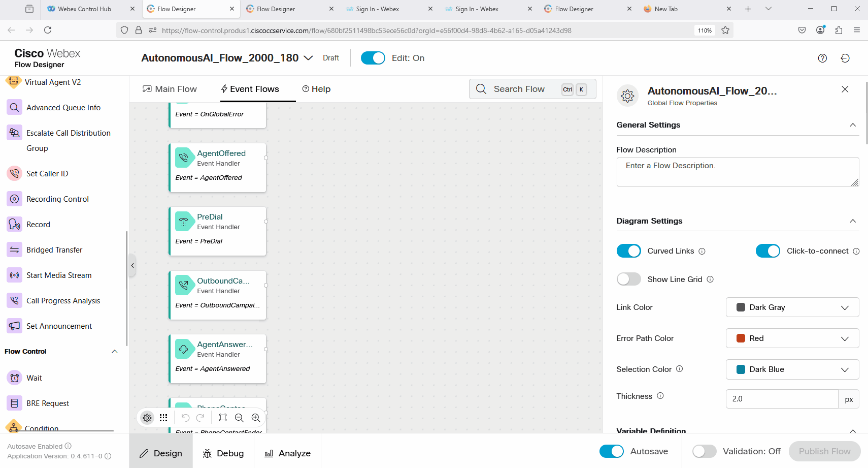Viewport: 868px width, 468px height.
Task: Collapse the Diagram Settings section
Action: 853,221
